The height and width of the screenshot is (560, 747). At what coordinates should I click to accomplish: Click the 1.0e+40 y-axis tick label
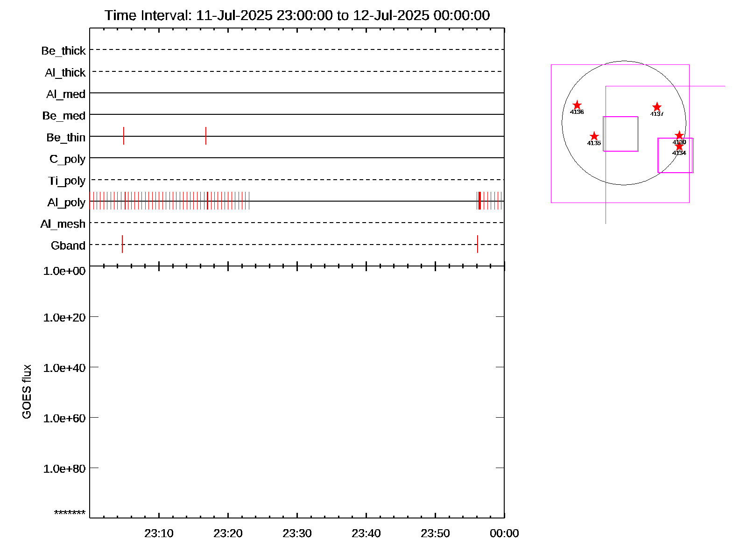[x=64, y=368]
